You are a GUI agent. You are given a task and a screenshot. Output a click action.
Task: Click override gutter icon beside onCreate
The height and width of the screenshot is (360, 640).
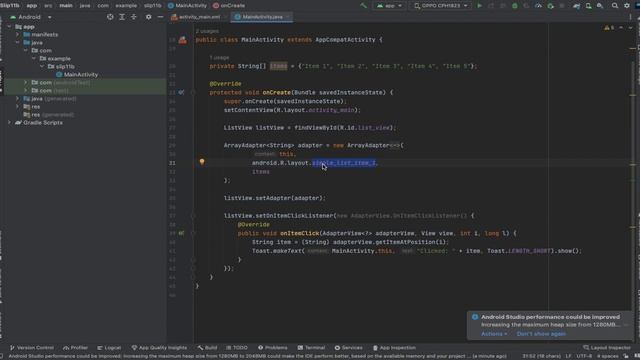click(x=181, y=93)
